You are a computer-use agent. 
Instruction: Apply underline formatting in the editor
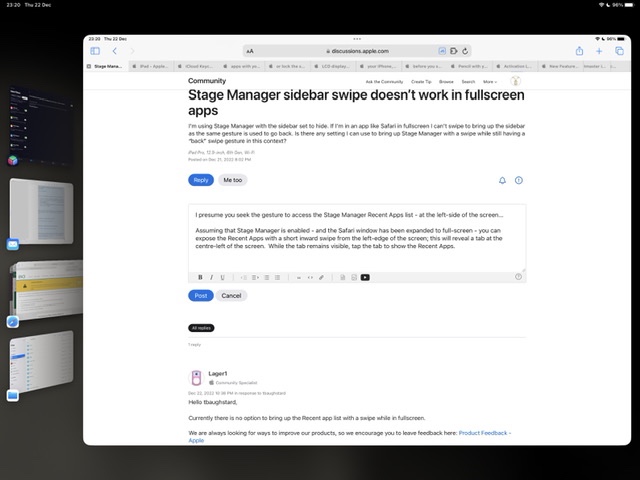click(222, 277)
